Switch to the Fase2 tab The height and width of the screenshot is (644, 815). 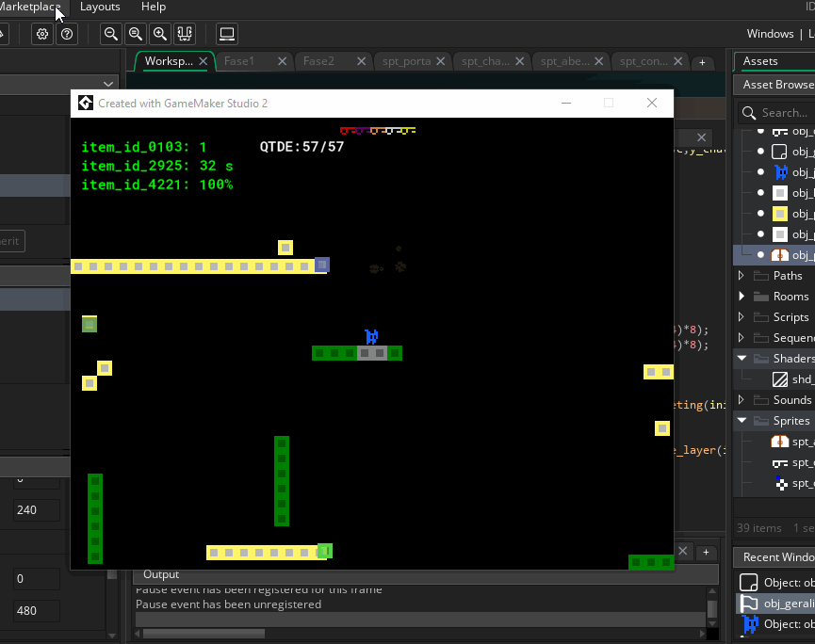[318, 61]
